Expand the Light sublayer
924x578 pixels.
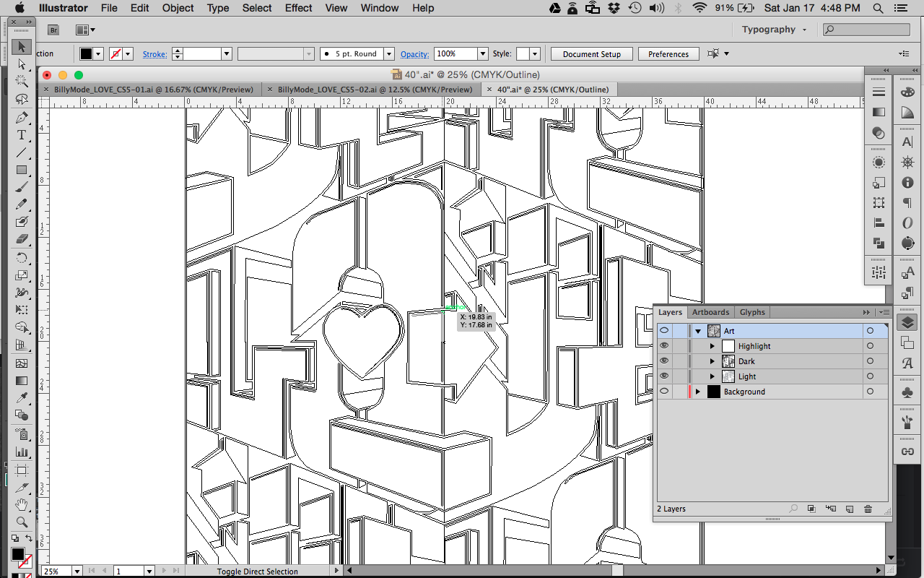pyautogui.click(x=712, y=376)
